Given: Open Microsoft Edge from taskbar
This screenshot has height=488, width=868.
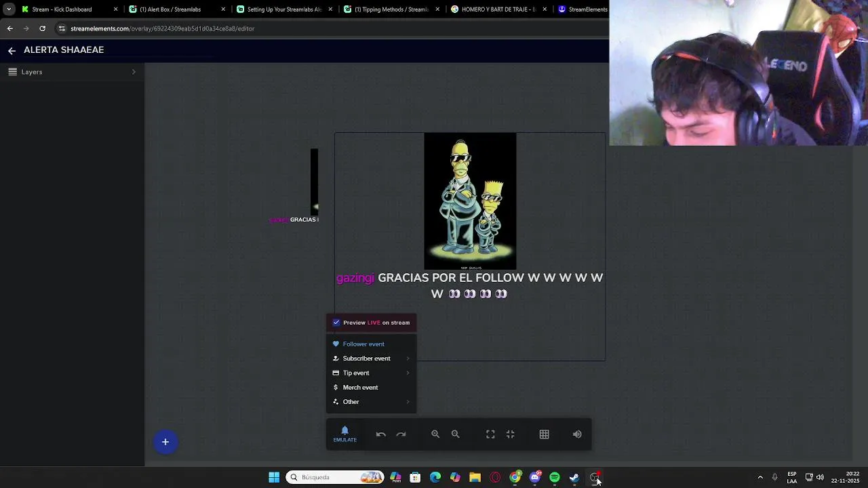Looking at the screenshot, I should 435,477.
